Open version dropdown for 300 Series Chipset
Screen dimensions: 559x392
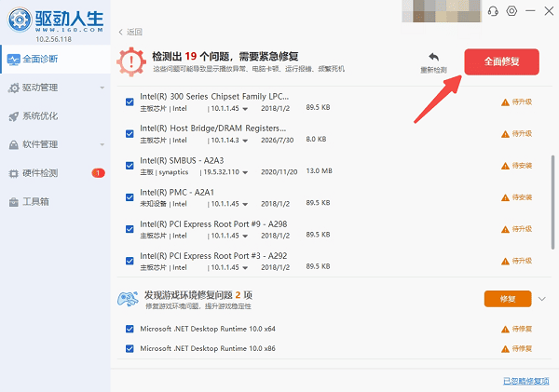coord(245,109)
